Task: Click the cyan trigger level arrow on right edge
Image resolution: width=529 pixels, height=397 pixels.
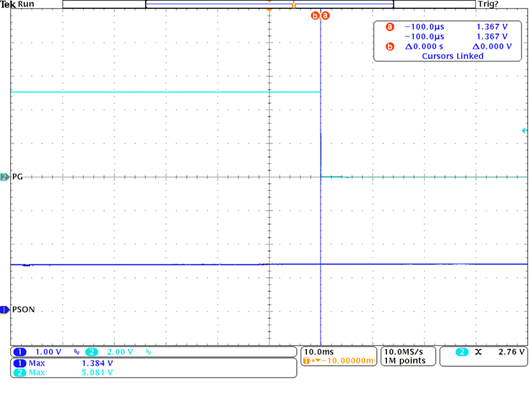Action: pos(524,131)
